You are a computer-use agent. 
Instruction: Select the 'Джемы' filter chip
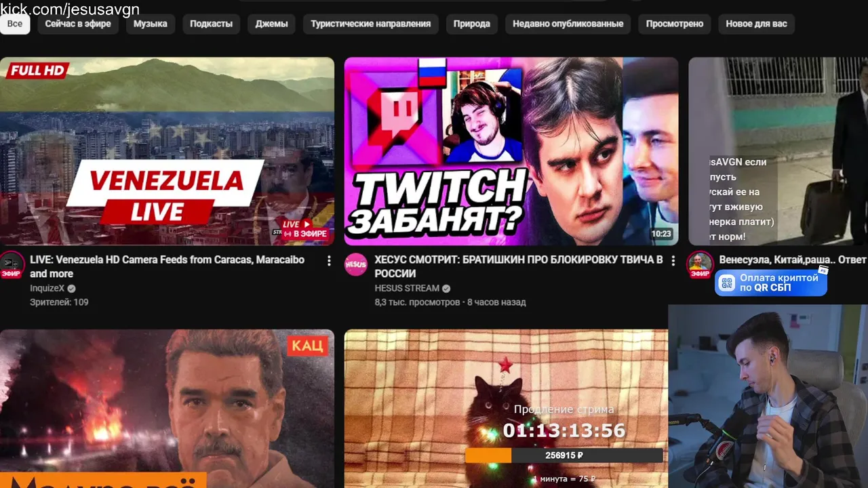pyautogui.click(x=271, y=24)
